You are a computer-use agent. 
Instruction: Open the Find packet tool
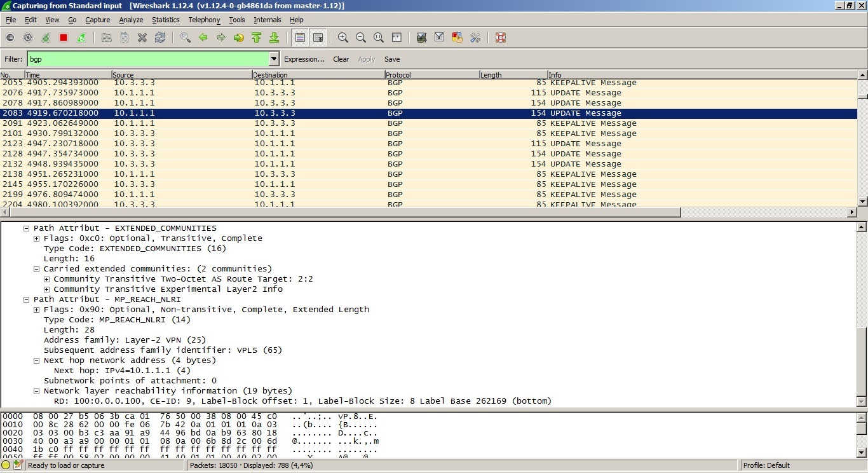[x=186, y=38]
